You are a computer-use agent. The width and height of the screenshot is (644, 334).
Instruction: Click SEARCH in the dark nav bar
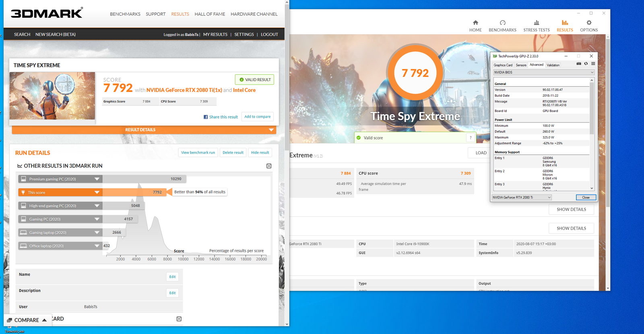pyautogui.click(x=22, y=35)
